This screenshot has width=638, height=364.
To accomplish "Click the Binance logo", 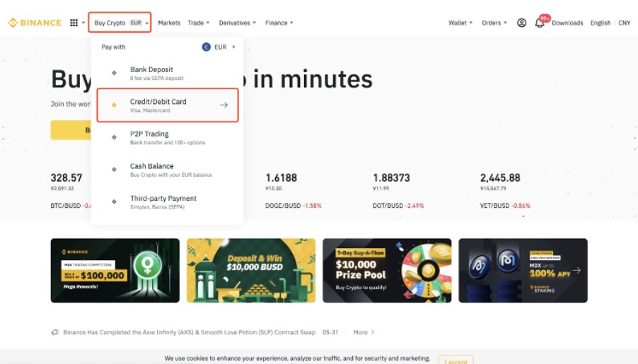I will [35, 23].
